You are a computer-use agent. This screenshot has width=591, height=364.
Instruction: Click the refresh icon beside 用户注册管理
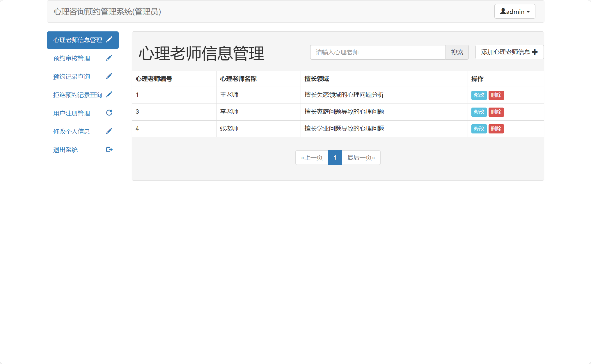pyautogui.click(x=109, y=113)
